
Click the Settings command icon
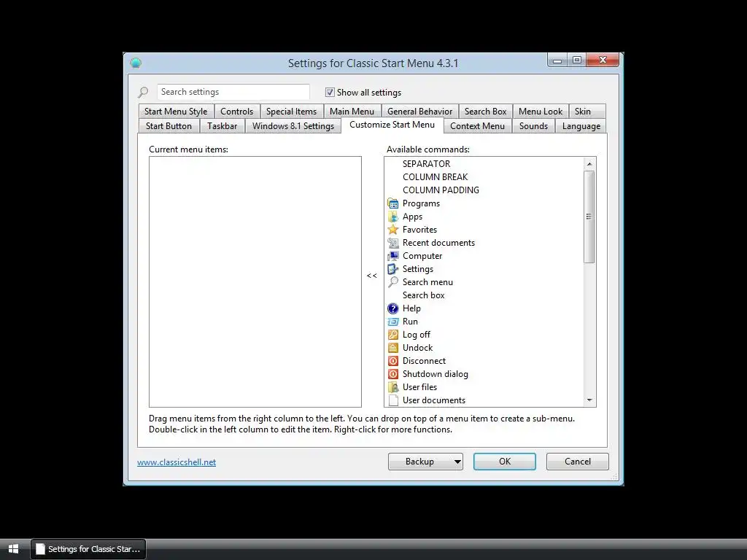tap(393, 269)
